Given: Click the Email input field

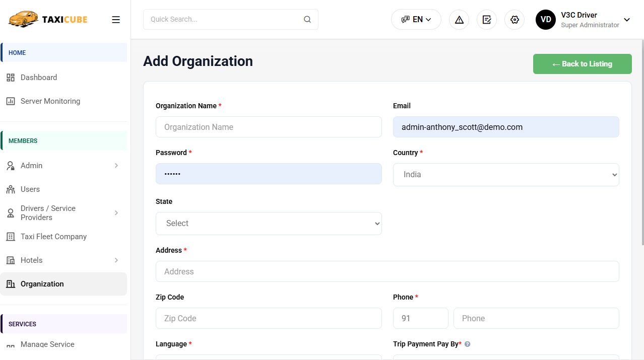Looking at the screenshot, I should point(506,127).
